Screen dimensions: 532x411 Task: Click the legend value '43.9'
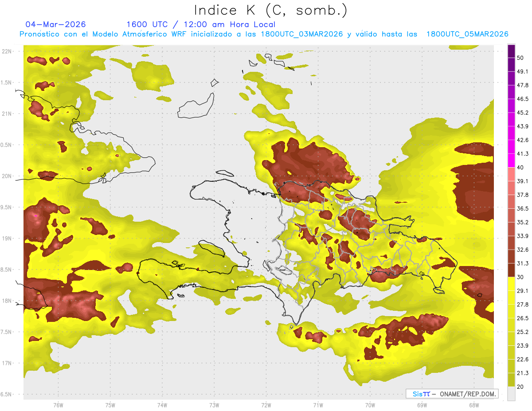(x=523, y=126)
